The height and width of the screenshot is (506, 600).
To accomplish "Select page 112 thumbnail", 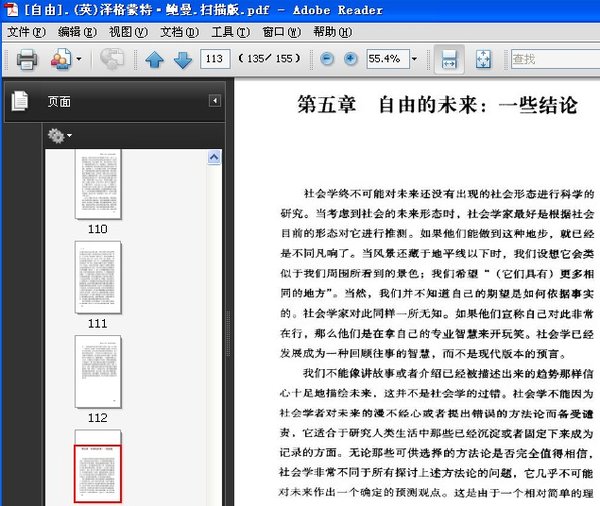I will tap(98, 371).
